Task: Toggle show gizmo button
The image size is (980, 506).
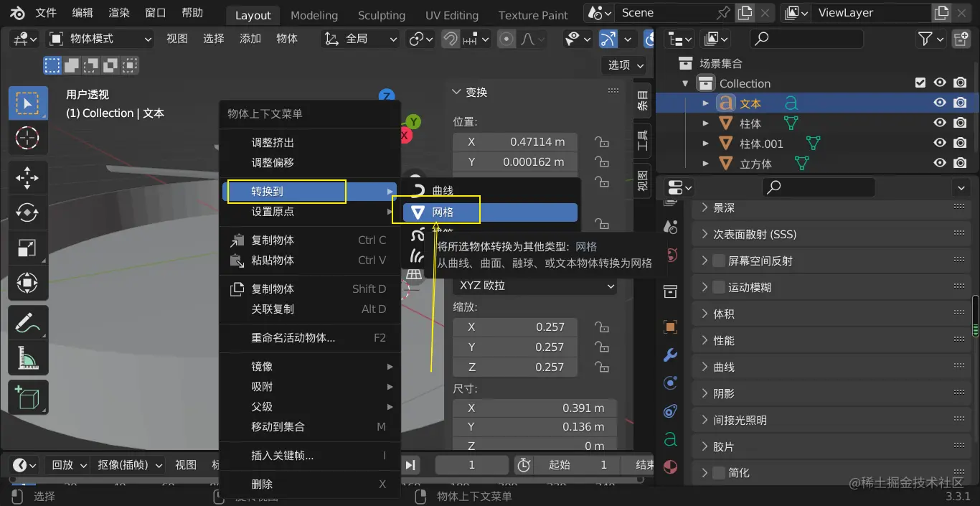Action: (x=608, y=39)
